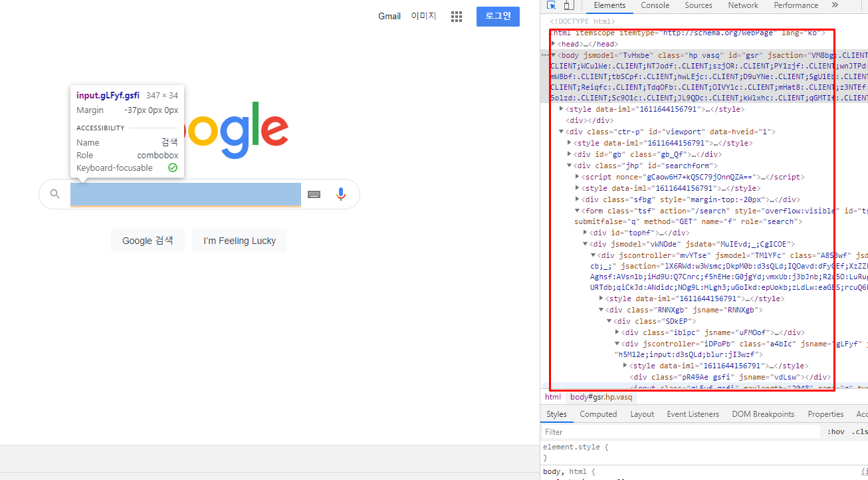Toggle the device toolbar icon in DevTools
Viewport: 868px width, 480px height.
pyautogui.click(x=569, y=5)
